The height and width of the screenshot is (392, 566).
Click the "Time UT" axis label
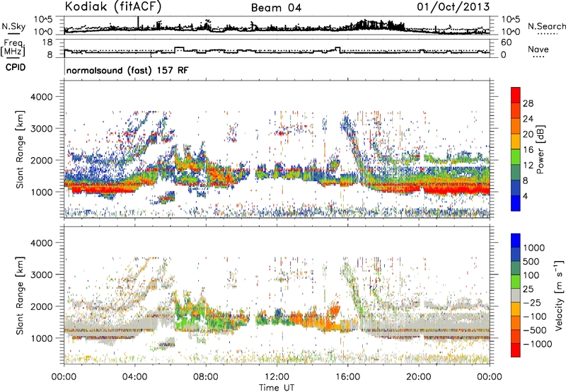tap(277, 388)
